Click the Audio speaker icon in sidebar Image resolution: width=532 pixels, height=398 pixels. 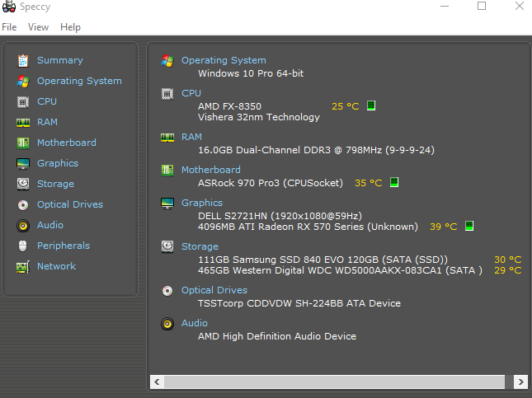[23, 226]
